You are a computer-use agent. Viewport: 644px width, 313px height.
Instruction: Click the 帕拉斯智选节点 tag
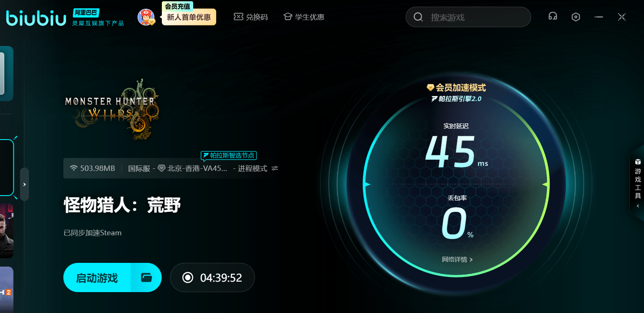point(229,155)
